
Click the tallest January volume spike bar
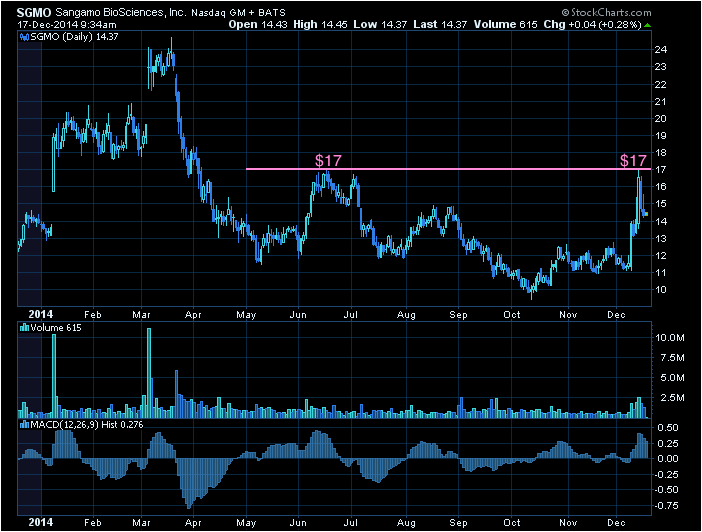54,375
